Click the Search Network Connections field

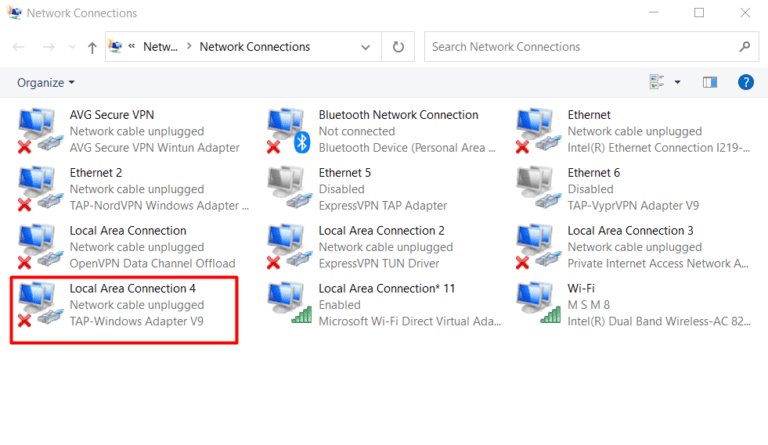(582, 47)
